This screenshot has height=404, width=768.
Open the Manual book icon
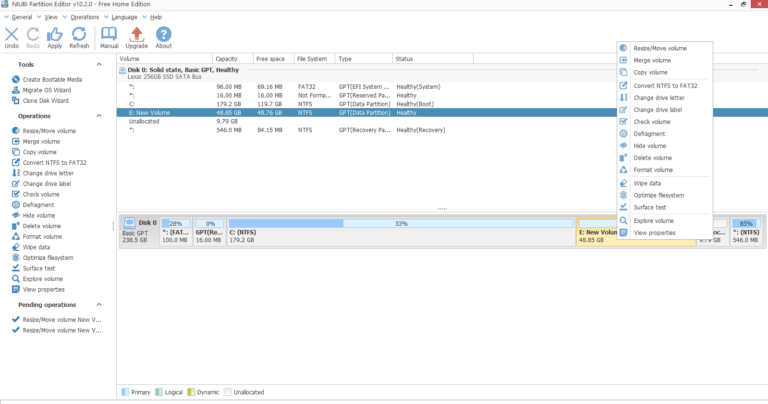coord(109,34)
